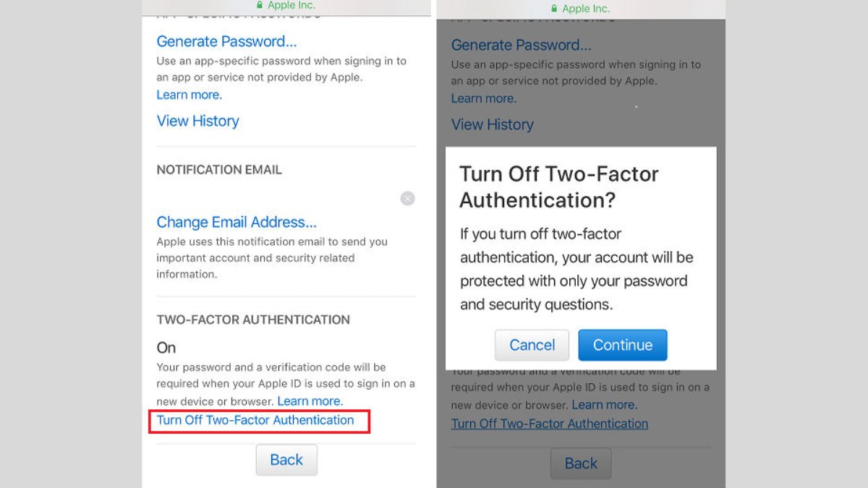The image size is (868, 488).
Task: Click dimmed View History link in right screen
Action: tap(493, 124)
